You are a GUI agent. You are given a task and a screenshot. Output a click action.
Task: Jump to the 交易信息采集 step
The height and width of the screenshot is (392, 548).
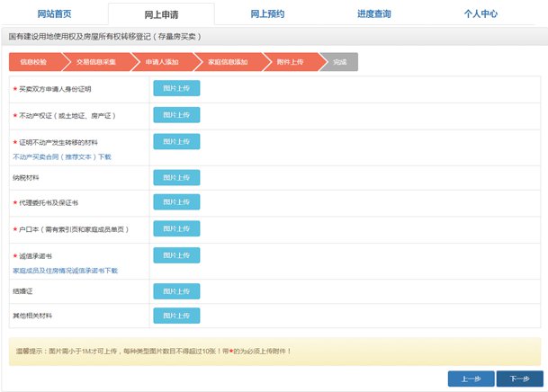coord(94,62)
